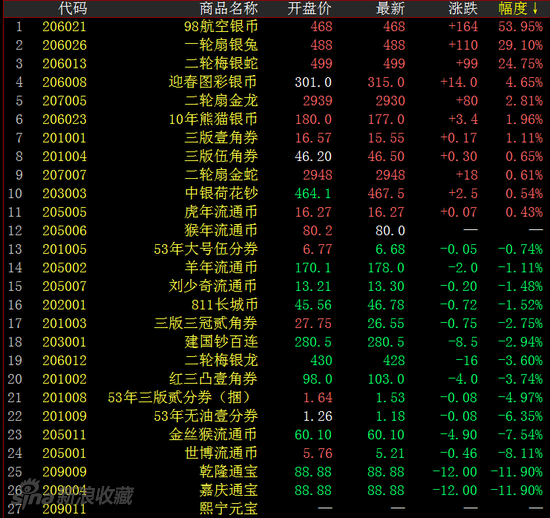Select the 嘉庆通宝 product name
Screen dimensions: 550x518
pyautogui.click(x=229, y=491)
